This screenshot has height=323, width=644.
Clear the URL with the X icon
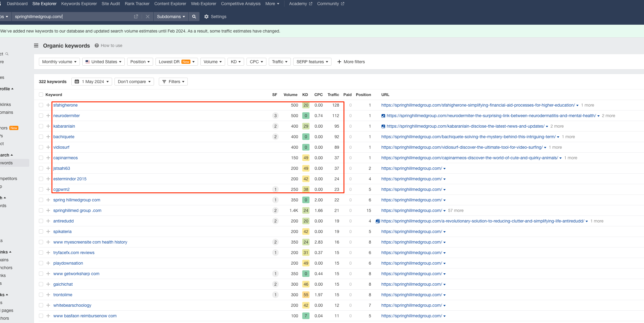(148, 17)
